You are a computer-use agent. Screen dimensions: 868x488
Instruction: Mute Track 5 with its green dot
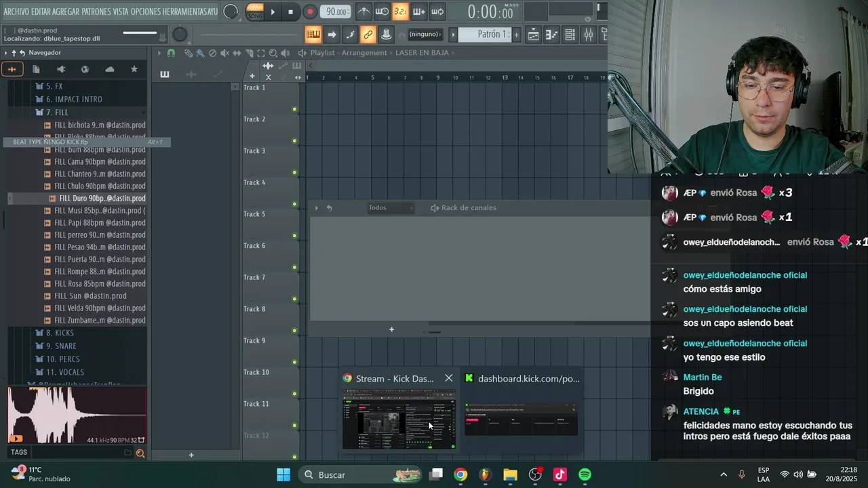[x=294, y=236]
